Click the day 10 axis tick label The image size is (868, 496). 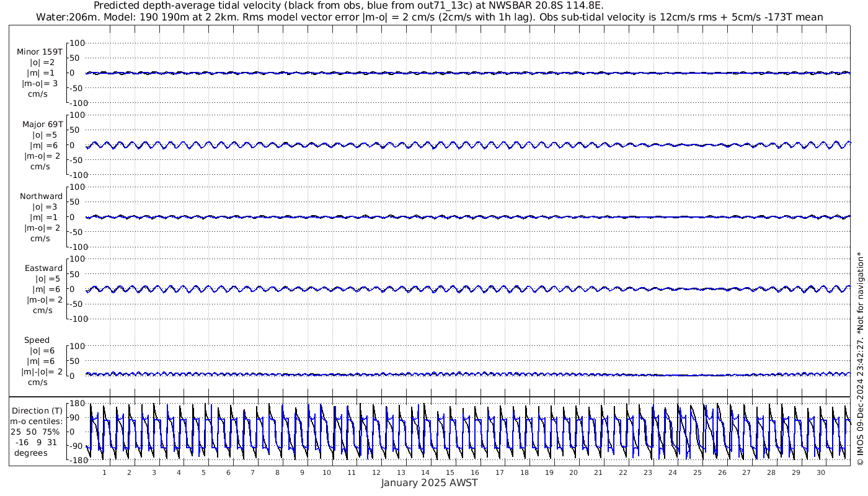click(327, 472)
